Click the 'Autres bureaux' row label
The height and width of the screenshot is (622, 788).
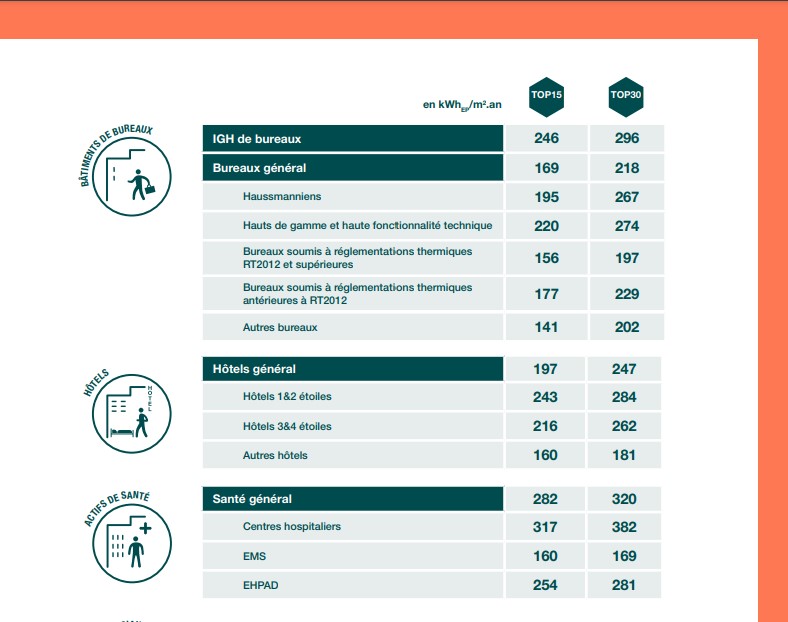[x=280, y=328]
